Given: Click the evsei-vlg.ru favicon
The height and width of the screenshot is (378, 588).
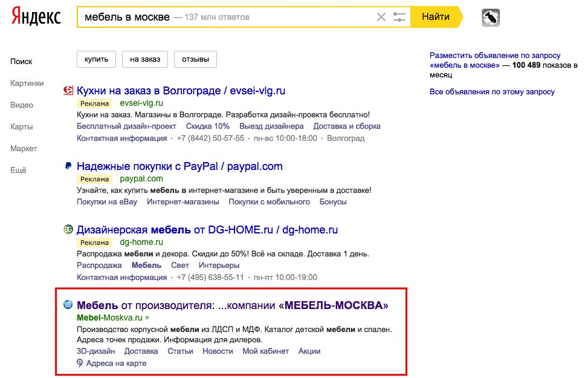Looking at the screenshot, I should [x=68, y=90].
